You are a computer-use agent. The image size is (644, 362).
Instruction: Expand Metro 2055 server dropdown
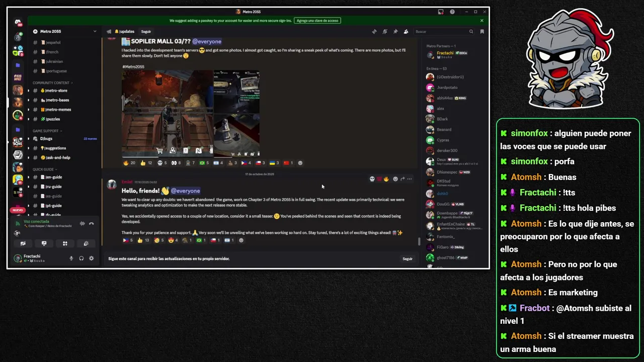(x=95, y=31)
